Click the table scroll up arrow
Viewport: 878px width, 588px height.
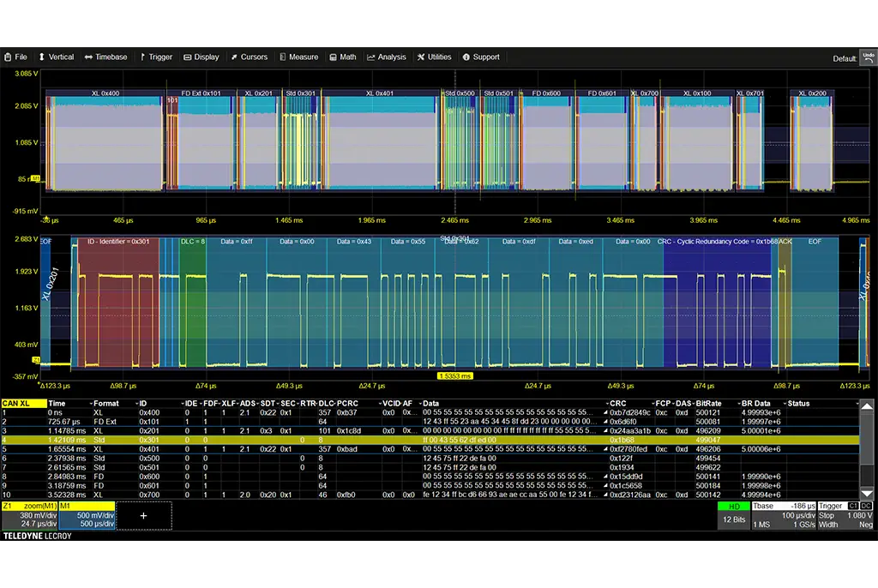(867, 406)
